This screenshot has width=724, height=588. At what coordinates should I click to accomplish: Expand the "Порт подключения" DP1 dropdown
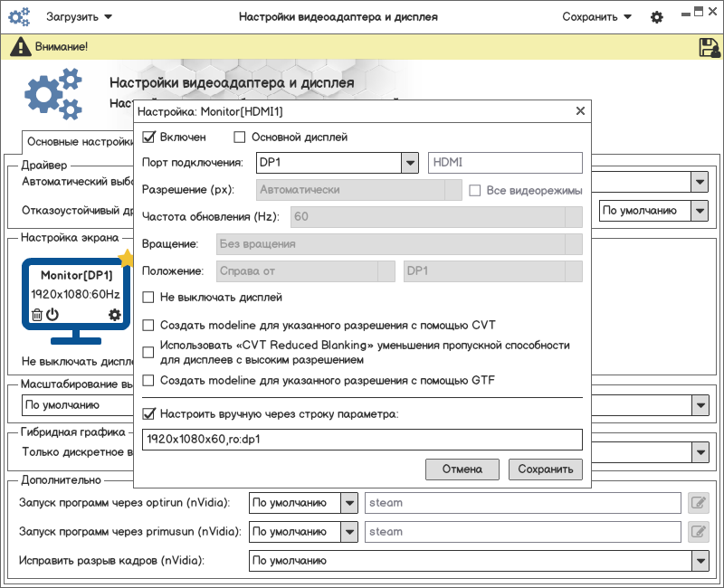[410, 163]
